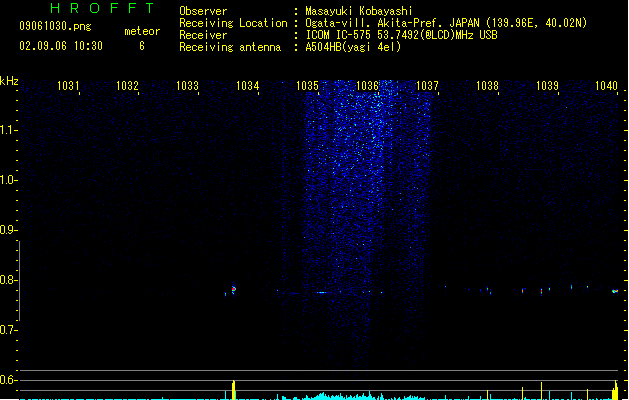Click the Receiving antenna label
The height and width of the screenshot is (400, 629).
(x=230, y=47)
